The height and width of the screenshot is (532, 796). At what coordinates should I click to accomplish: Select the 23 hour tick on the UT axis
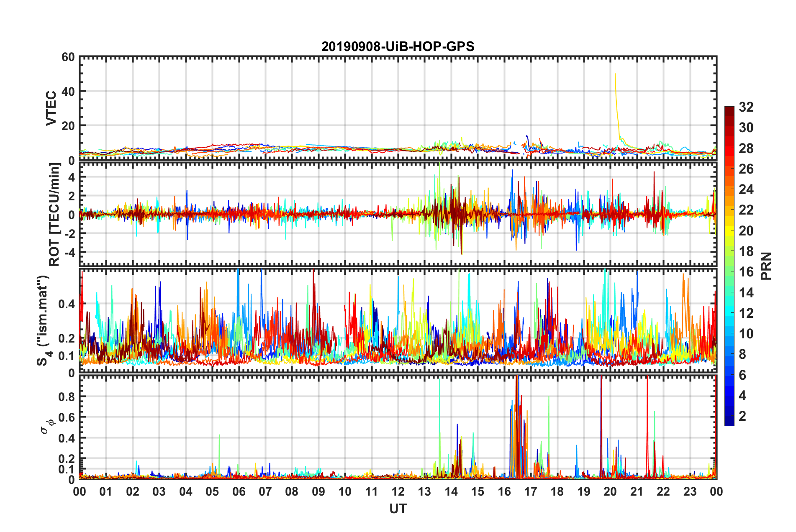pyautogui.click(x=690, y=491)
